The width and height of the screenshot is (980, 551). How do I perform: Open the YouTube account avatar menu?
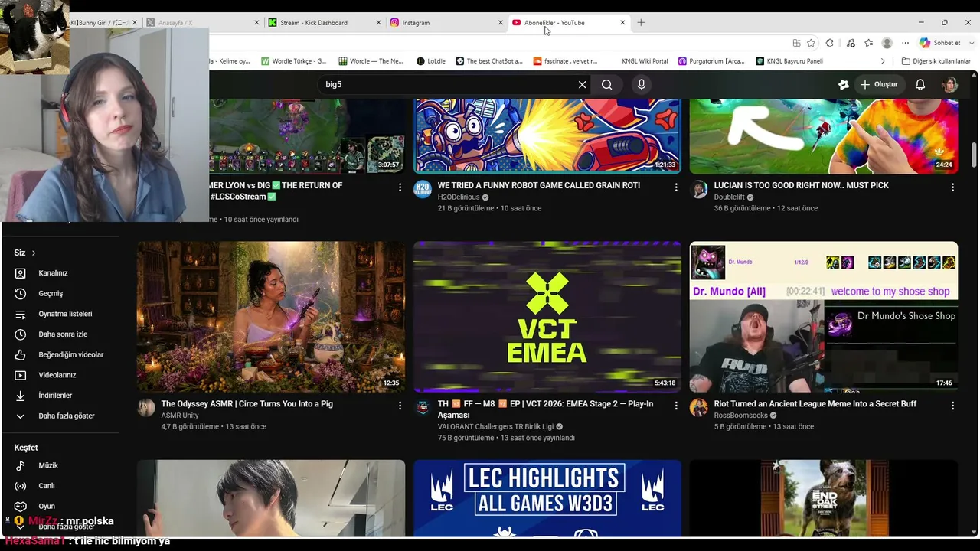pyautogui.click(x=950, y=85)
